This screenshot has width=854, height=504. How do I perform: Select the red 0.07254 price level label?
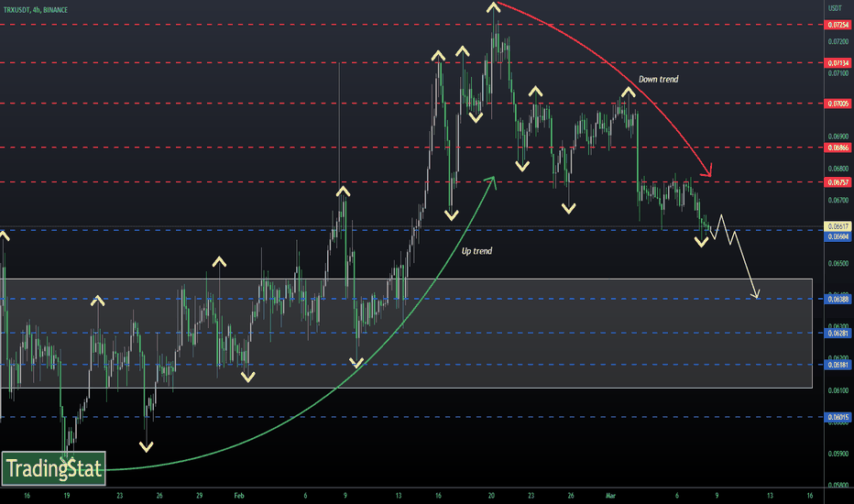point(838,25)
